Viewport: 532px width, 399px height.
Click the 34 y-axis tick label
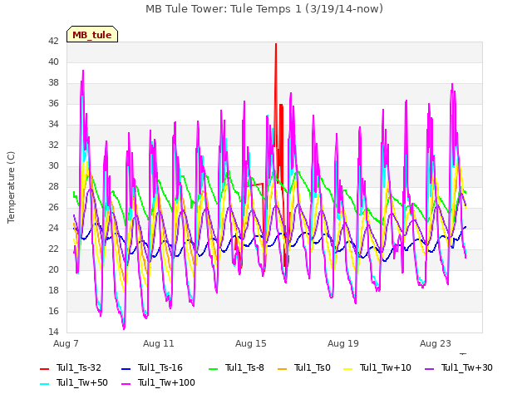53,124
